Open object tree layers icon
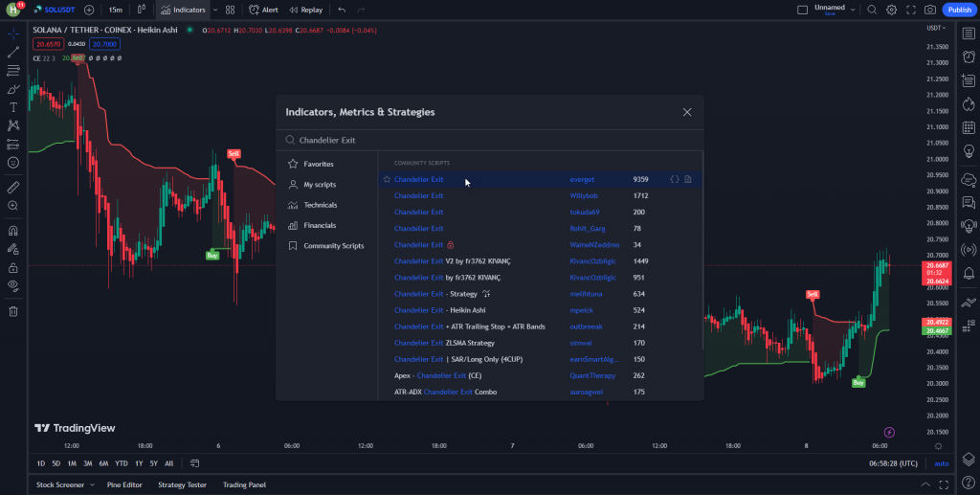This screenshot has width=980, height=495. pos(969,459)
